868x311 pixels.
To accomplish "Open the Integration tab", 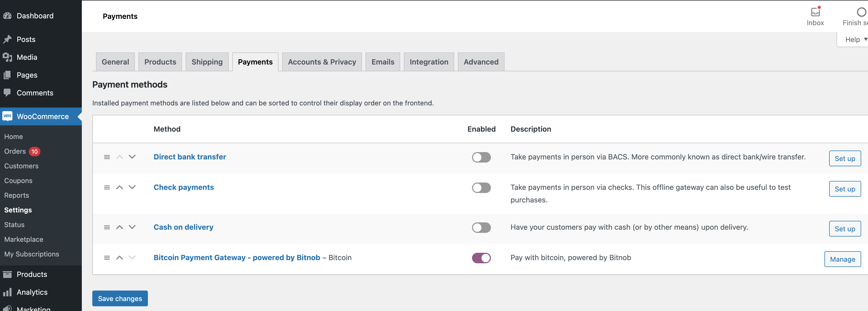I will click(428, 62).
